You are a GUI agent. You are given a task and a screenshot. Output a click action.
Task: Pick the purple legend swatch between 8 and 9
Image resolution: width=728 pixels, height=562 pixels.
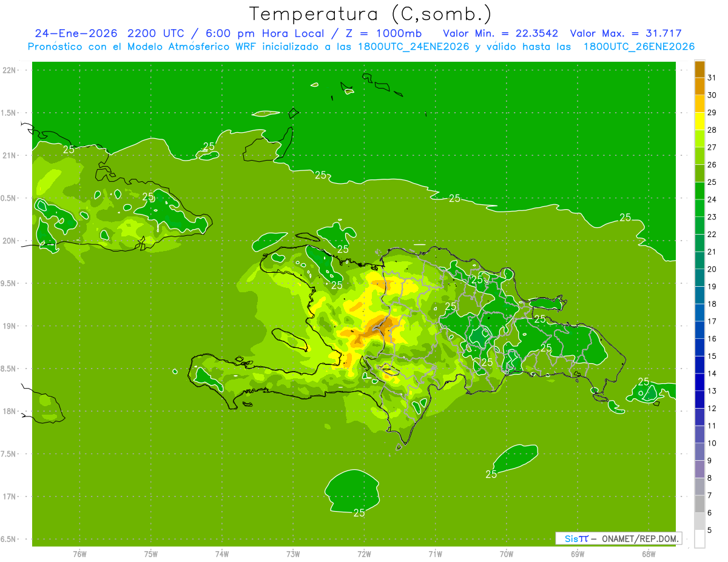pyautogui.click(x=699, y=469)
